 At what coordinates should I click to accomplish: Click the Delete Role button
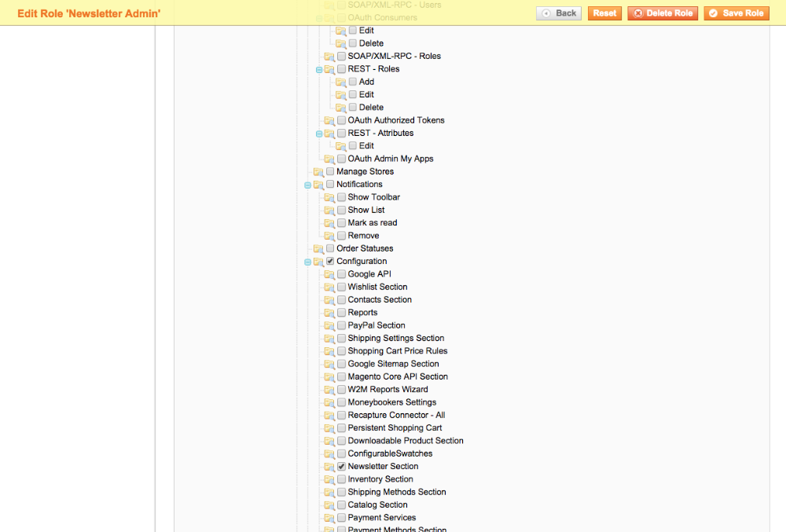[663, 13]
